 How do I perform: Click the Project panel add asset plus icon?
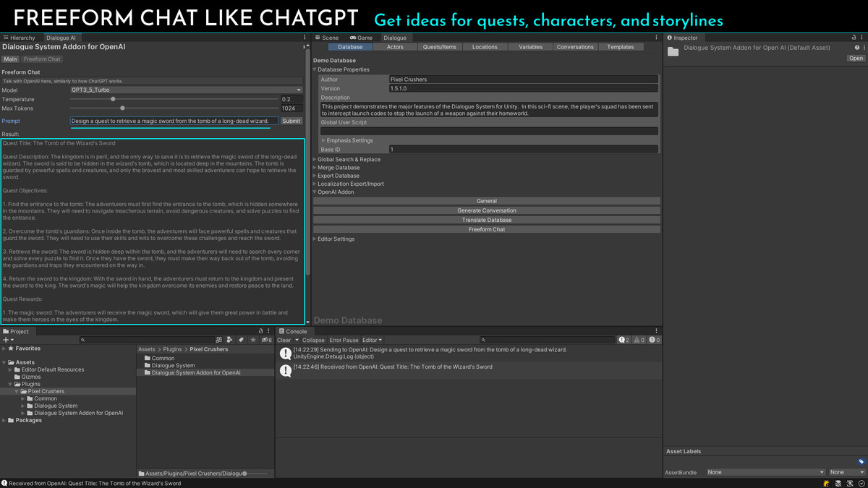click(x=7, y=340)
